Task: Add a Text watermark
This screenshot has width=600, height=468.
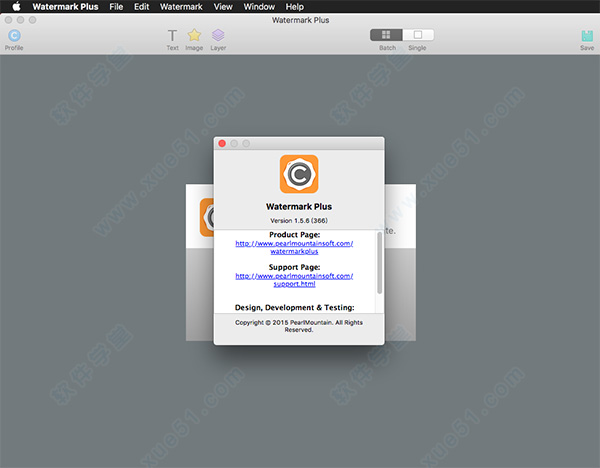Action: [172, 40]
